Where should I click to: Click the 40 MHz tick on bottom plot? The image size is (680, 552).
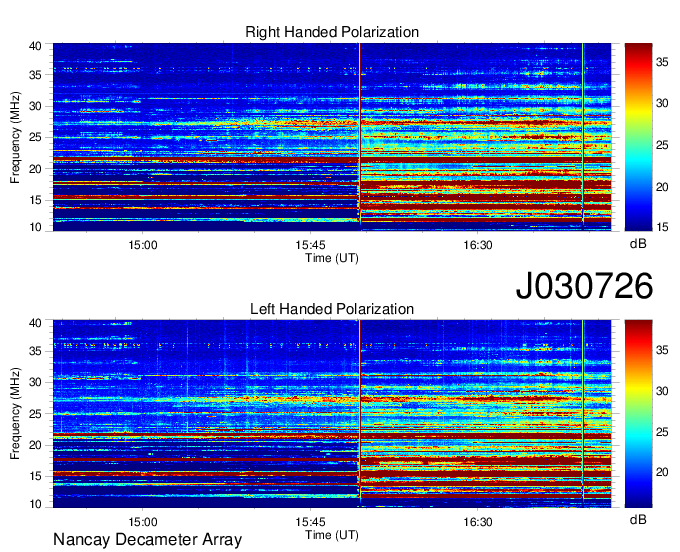(x=35, y=323)
